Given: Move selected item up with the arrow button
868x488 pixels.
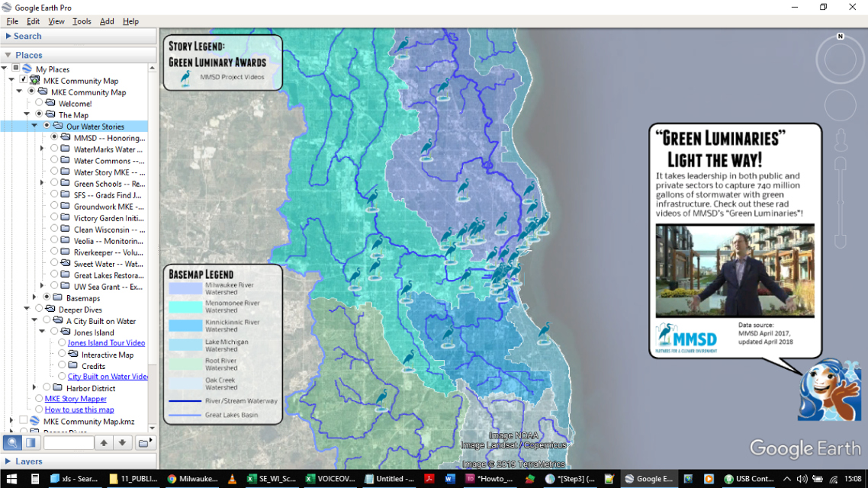Looking at the screenshot, I should coord(104,442).
